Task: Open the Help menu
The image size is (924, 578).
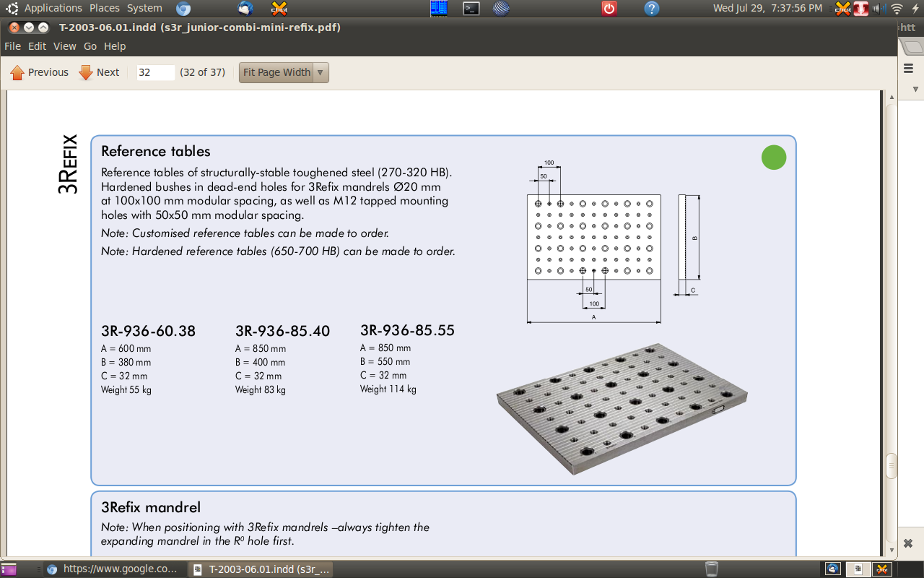Action: pos(115,46)
